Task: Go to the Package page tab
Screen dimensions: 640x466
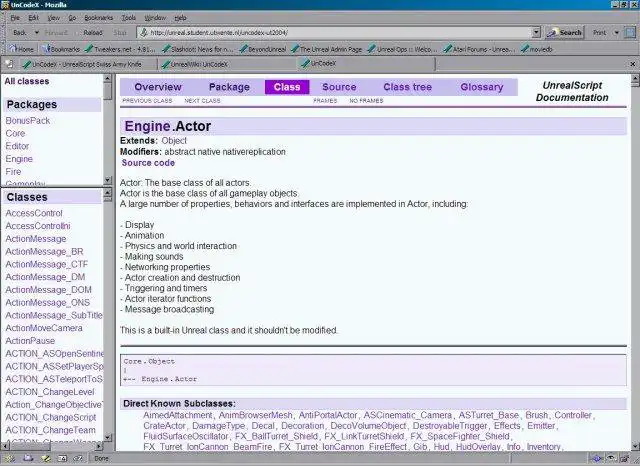Action: click(229, 87)
